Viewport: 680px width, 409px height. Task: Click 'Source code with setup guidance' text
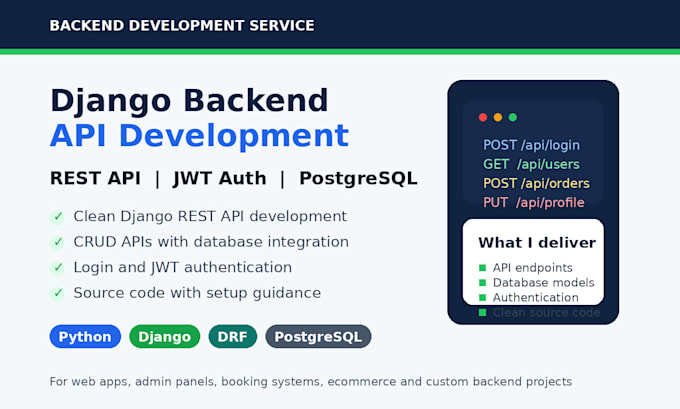197,293
